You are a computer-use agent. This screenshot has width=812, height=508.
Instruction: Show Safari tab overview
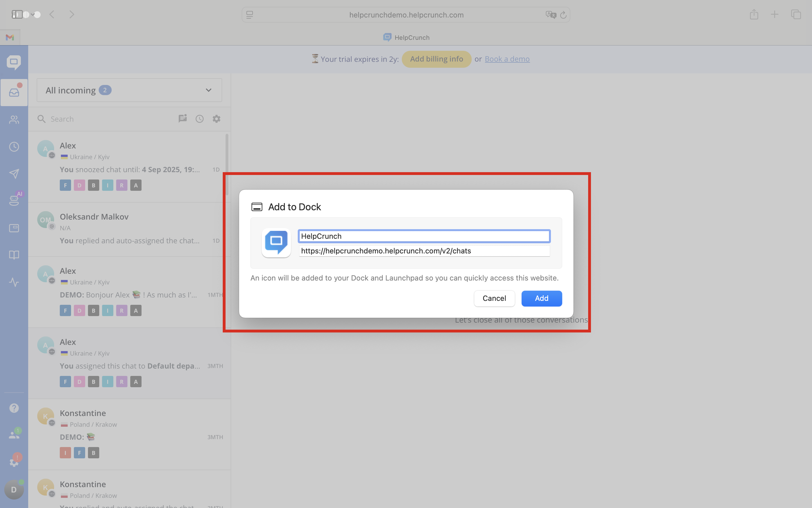pyautogui.click(x=796, y=14)
